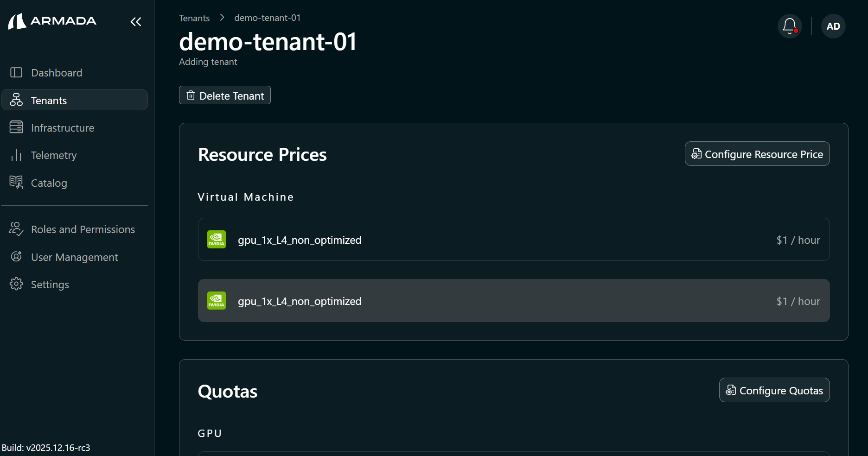Screen dimensions: 868x456
Task: Collapse the sidebar with the double chevron
Action: click(135, 21)
